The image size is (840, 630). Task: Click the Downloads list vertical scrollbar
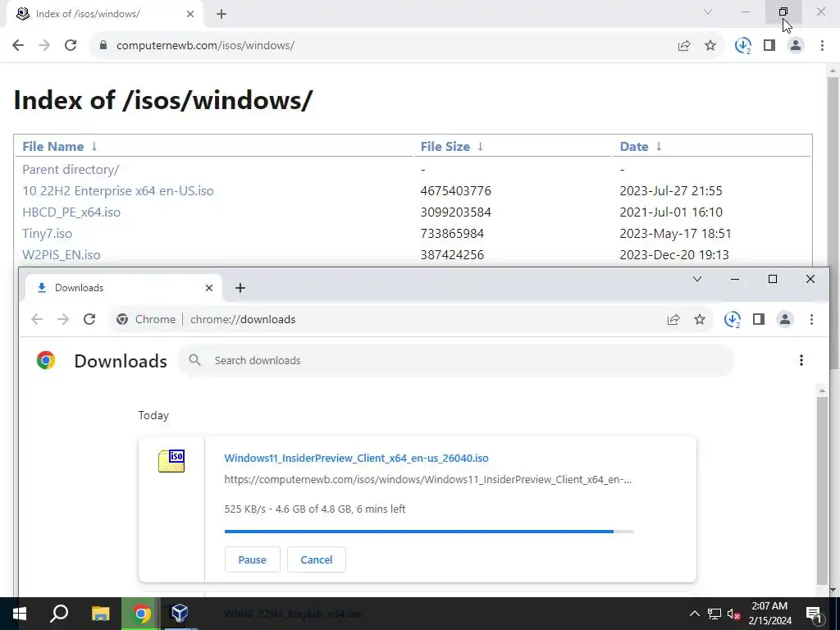pyautogui.click(x=822, y=491)
